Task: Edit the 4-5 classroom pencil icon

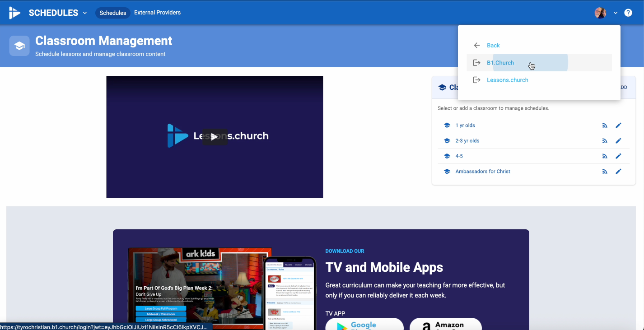Action: (x=618, y=156)
